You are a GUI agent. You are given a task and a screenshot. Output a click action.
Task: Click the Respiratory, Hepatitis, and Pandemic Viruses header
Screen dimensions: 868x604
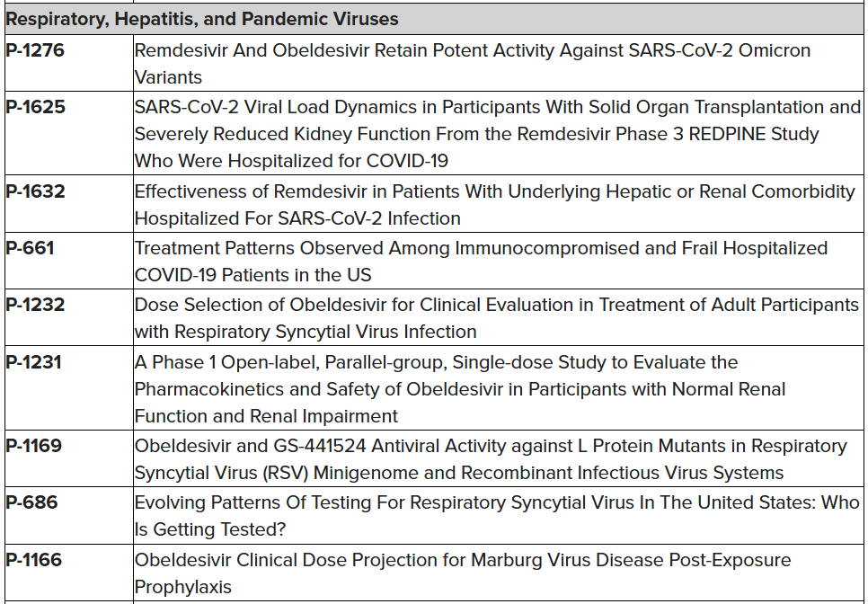pos(202,19)
